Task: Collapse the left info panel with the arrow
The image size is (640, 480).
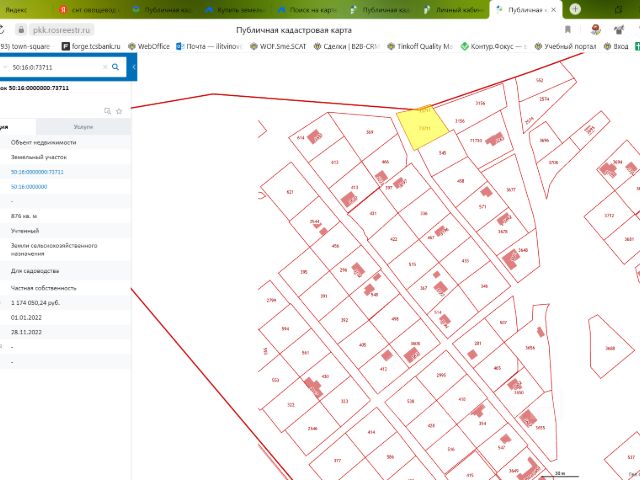Action: [133, 67]
